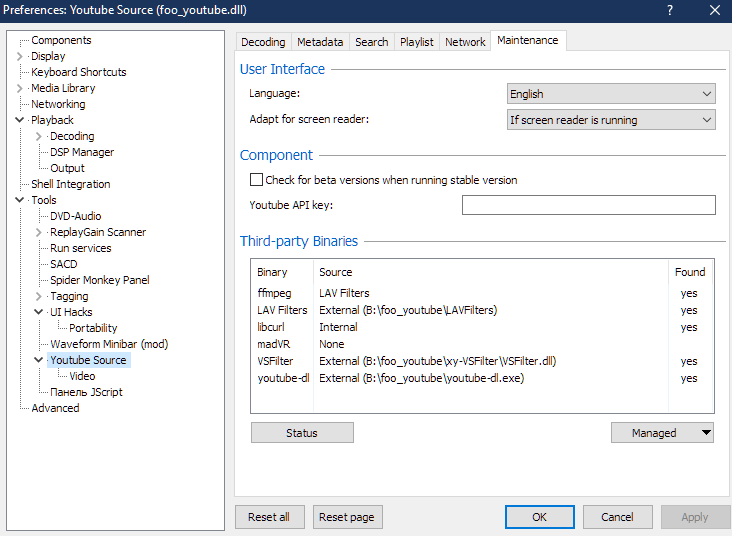Switch to the Network tab
The width and height of the screenshot is (732, 536).
click(465, 42)
